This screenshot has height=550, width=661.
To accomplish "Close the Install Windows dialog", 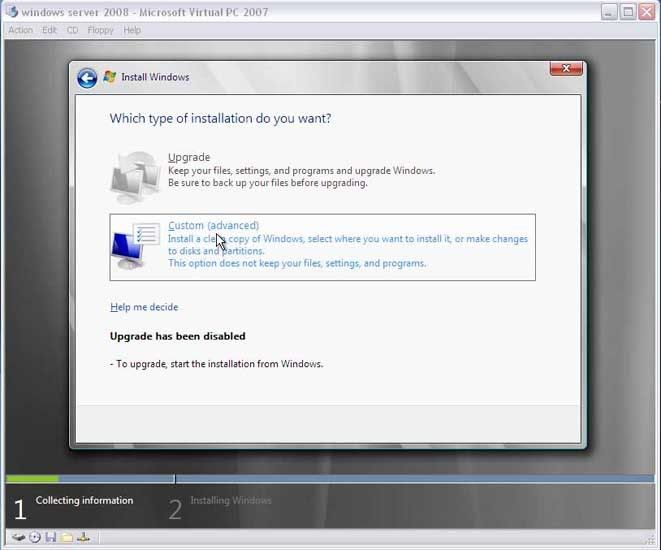I will pos(566,68).
